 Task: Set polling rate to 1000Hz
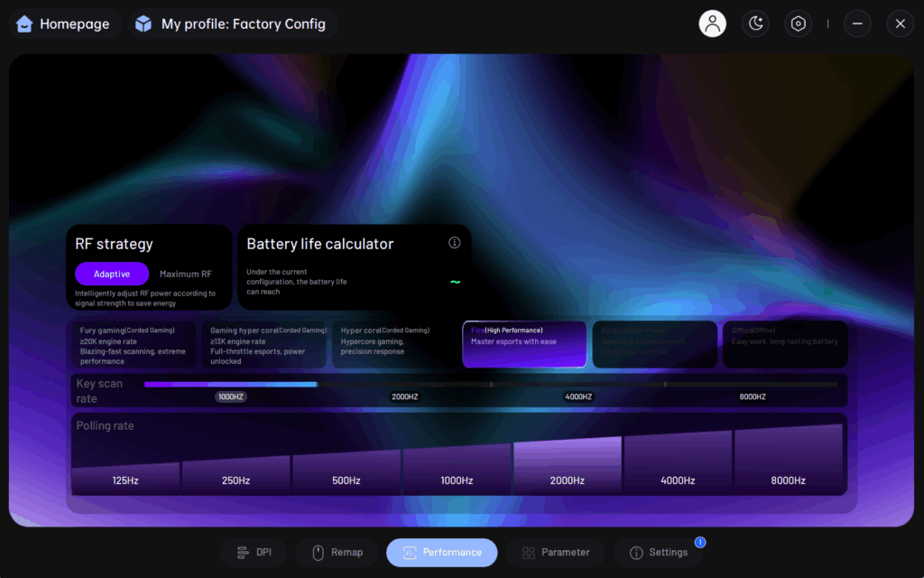click(457, 470)
